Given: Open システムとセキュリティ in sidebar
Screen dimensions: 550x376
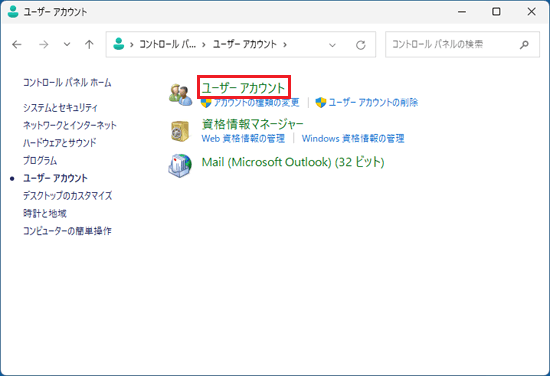Looking at the screenshot, I should (60, 108).
